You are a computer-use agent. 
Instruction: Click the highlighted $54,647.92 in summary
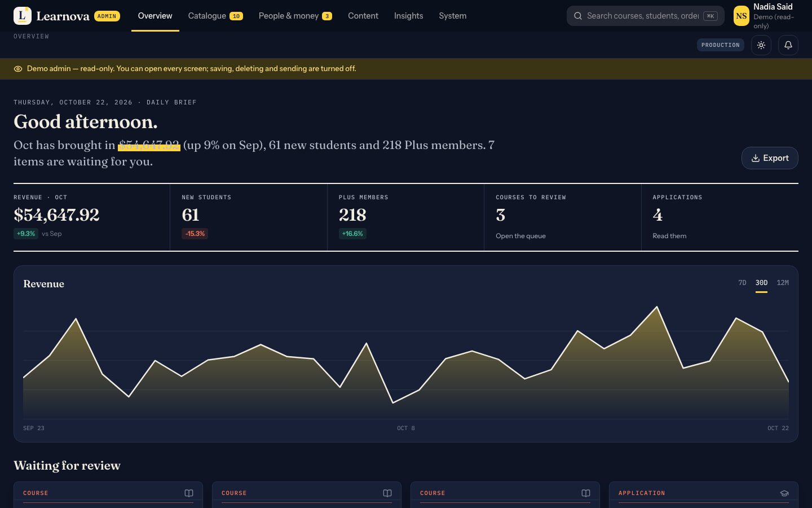pos(149,145)
